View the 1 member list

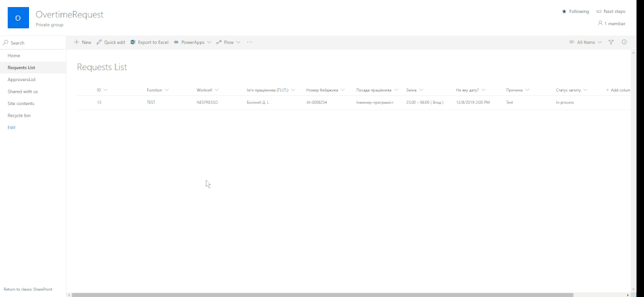pyautogui.click(x=612, y=24)
